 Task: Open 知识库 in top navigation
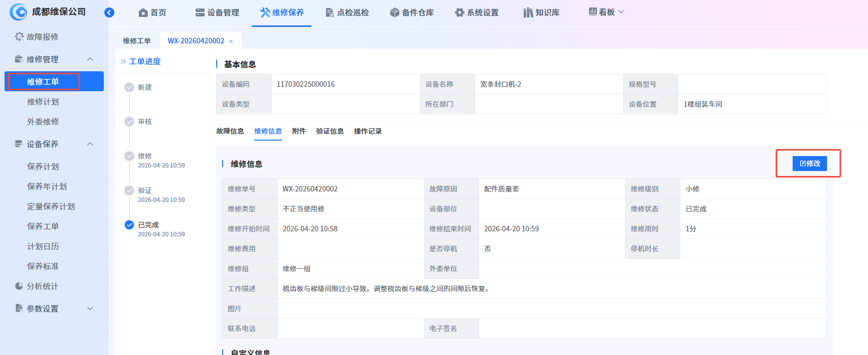tap(548, 12)
